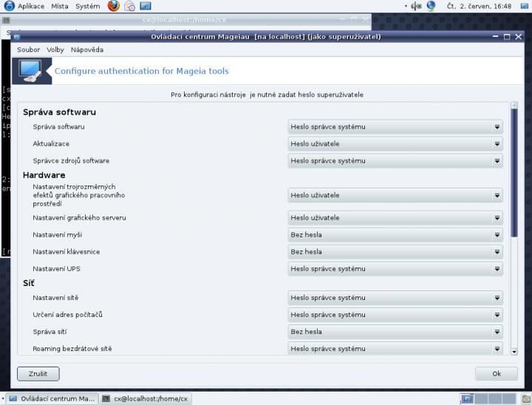Open the Místa menu

click(60, 6)
